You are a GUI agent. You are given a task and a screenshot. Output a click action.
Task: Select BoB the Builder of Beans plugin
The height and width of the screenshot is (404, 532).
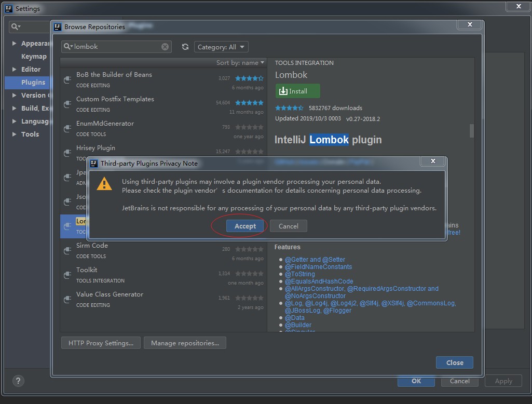(x=163, y=80)
